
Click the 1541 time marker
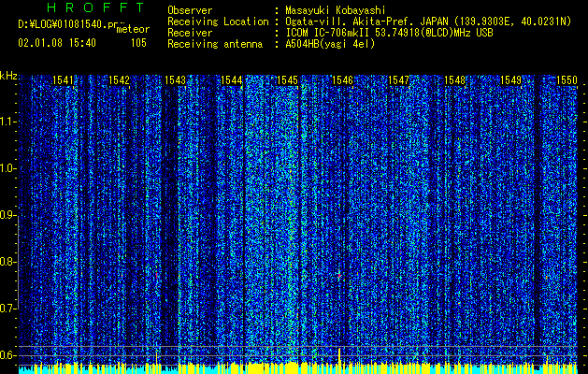pos(63,80)
